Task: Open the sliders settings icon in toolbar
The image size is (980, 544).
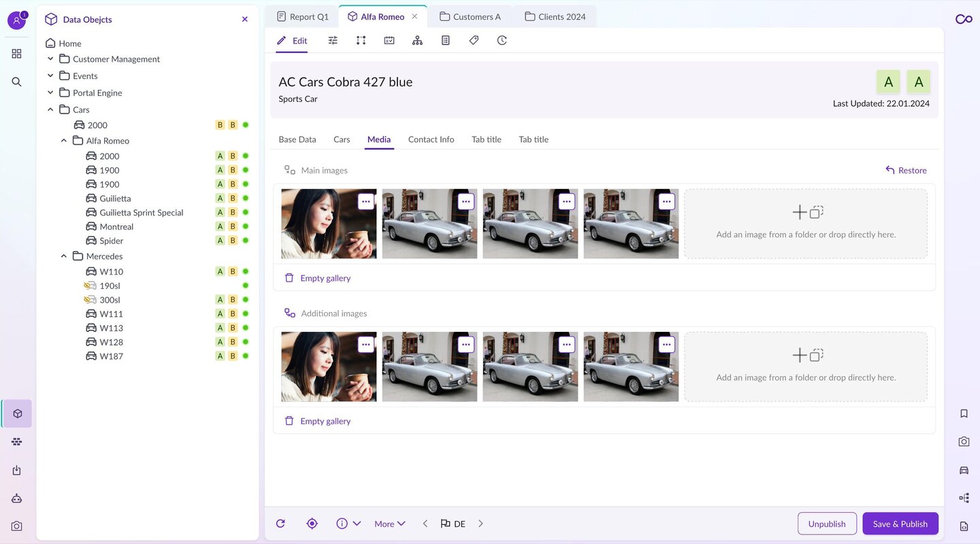Action: (333, 41)
